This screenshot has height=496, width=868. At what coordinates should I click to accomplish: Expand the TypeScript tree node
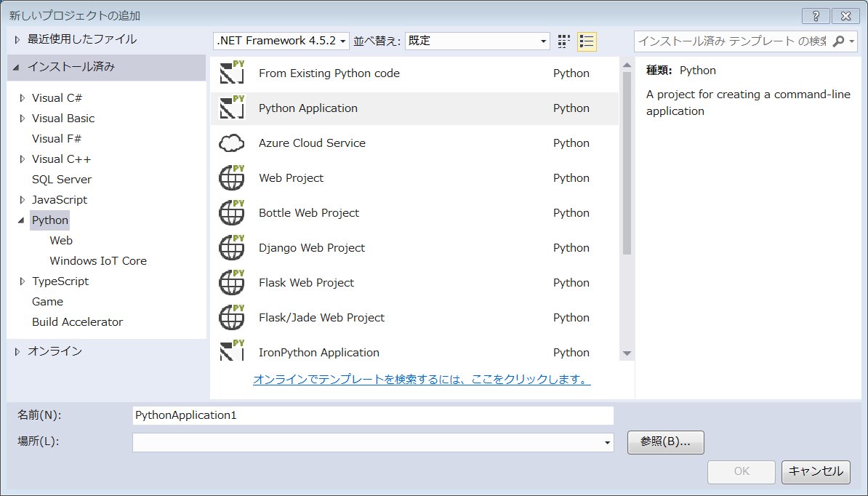pos(23,281)
